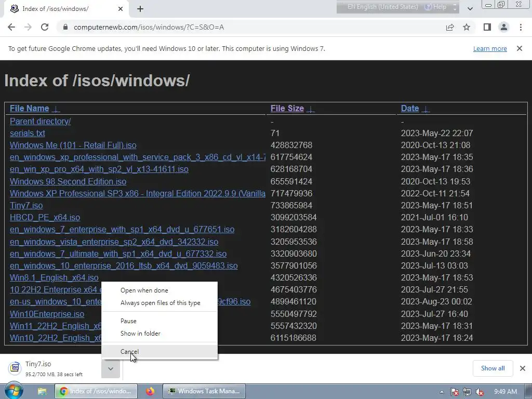This screenshot has width=532, height=399.
Task: Download Windows Me (101 - Retail Full).iso
Action: pos(73,145)
